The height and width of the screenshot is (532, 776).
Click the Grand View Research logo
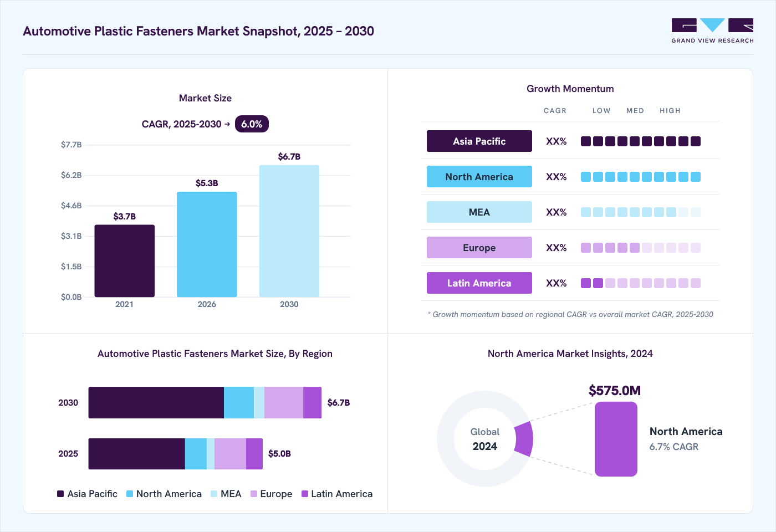click(x=712, y=31)
